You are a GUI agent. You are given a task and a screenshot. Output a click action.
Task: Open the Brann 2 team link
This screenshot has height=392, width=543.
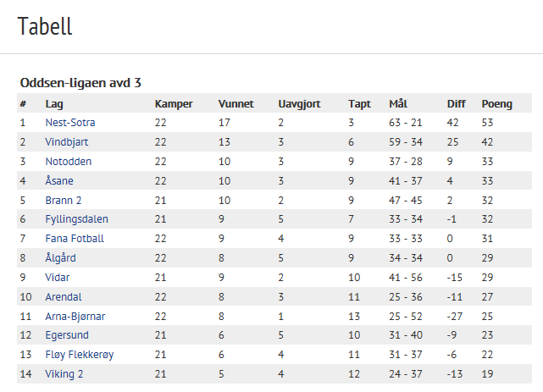point(64,200)
